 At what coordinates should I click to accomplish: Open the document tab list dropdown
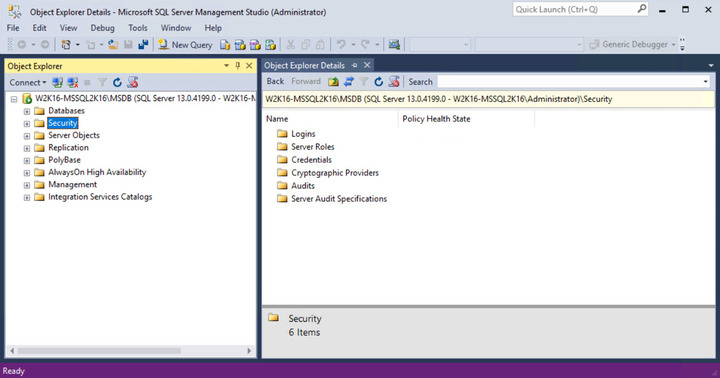[x=711, y=66]
